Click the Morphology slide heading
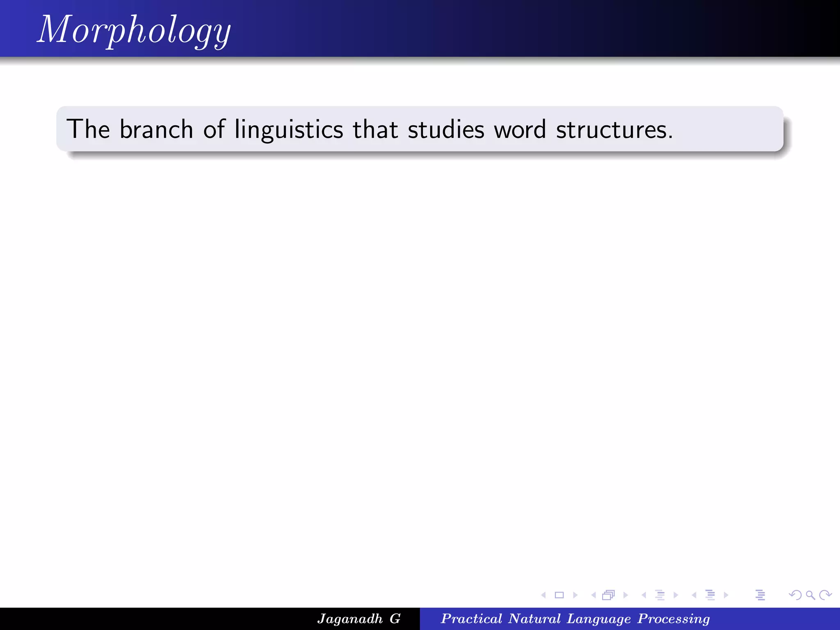840x630 pixels. [134, 31]
